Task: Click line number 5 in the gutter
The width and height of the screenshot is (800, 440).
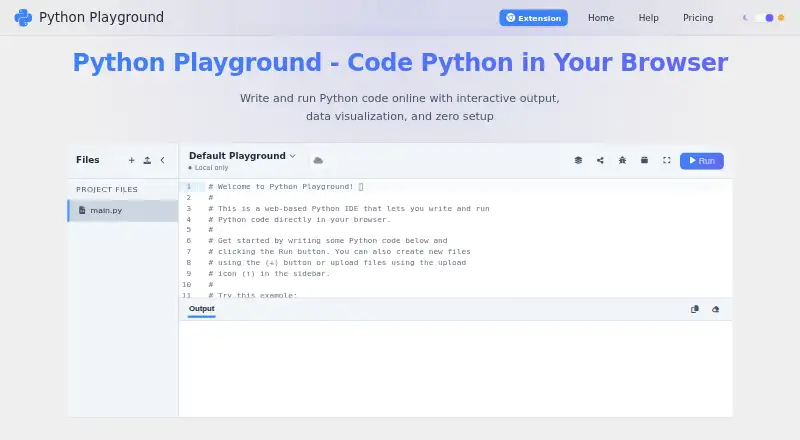Action: [189, 230]
